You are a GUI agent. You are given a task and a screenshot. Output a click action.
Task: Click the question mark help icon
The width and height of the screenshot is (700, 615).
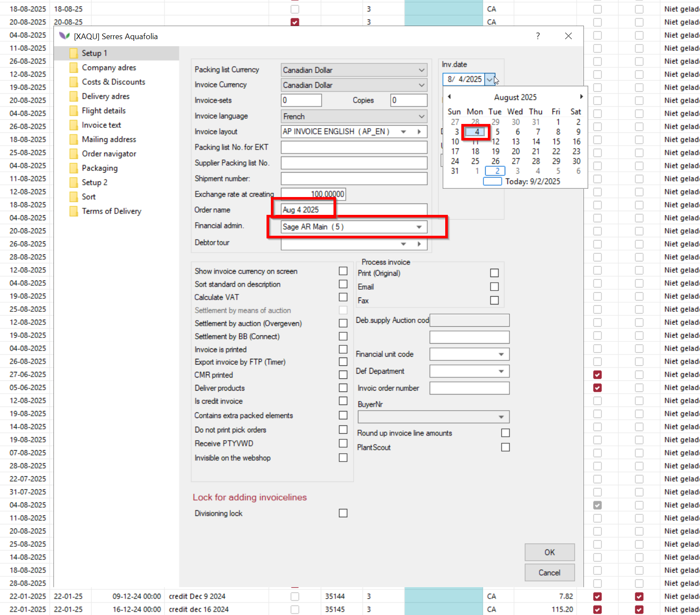click(538, 36)
